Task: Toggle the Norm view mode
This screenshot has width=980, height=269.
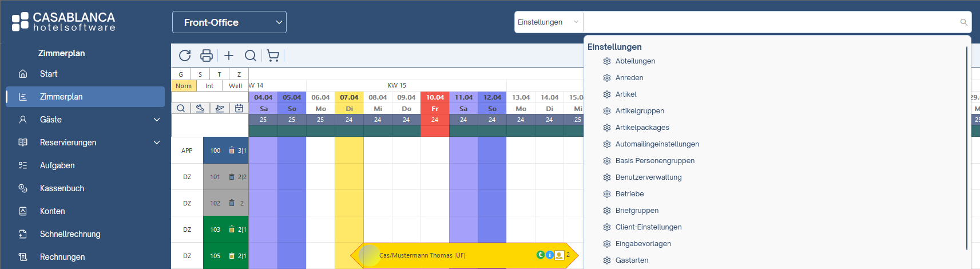Action: pyautogui.click(x=184, y=86)
